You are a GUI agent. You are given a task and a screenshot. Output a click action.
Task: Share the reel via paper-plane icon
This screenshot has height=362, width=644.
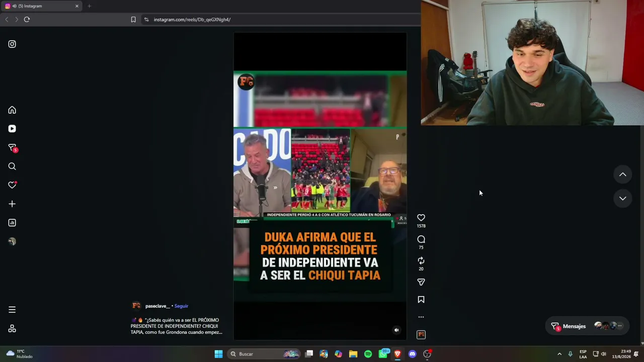421,282
